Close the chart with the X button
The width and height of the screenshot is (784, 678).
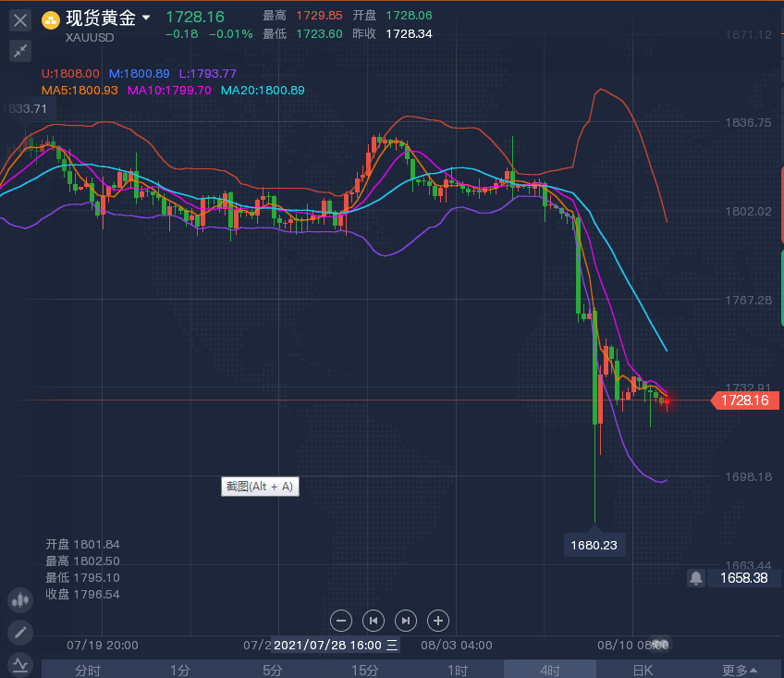coord(19,18)
